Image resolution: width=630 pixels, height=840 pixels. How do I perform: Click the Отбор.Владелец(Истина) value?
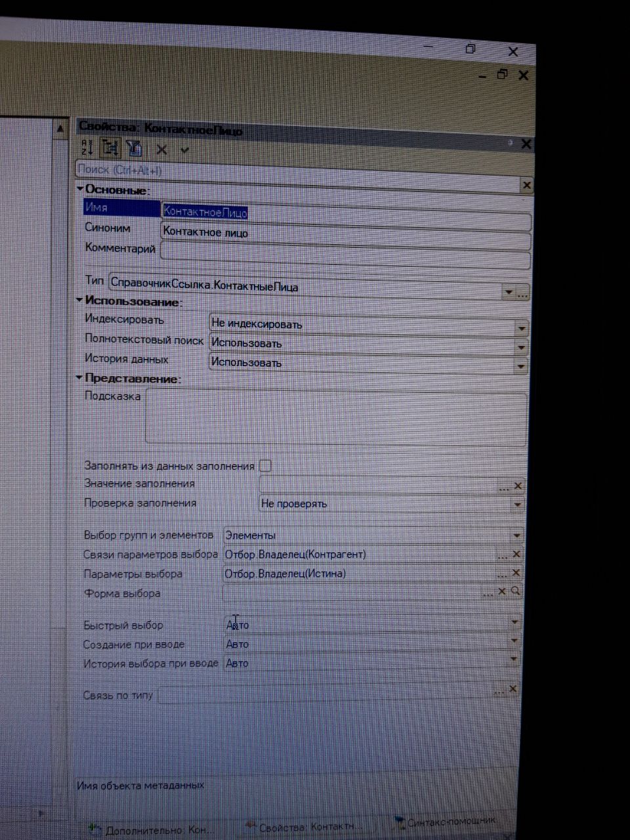tap(285, 574)
